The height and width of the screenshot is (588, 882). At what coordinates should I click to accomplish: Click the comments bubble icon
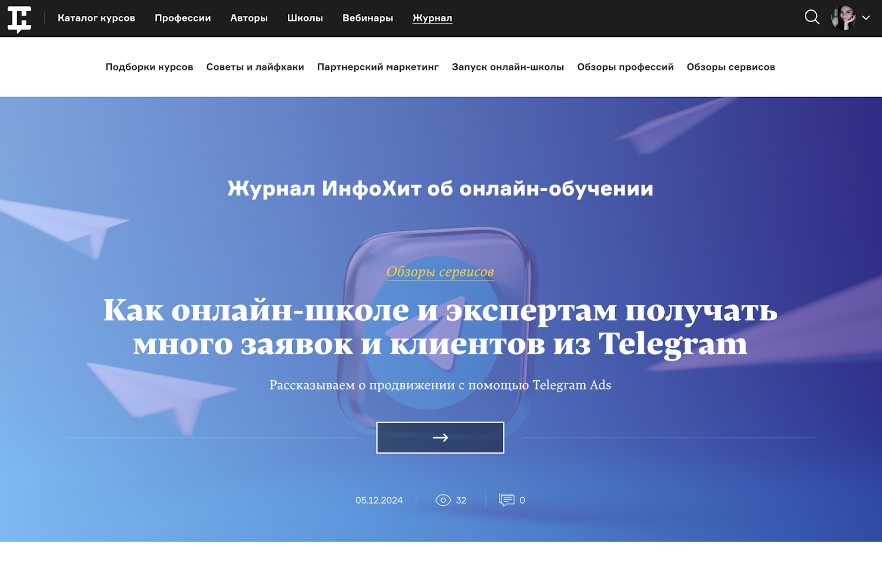pos(506,500)
